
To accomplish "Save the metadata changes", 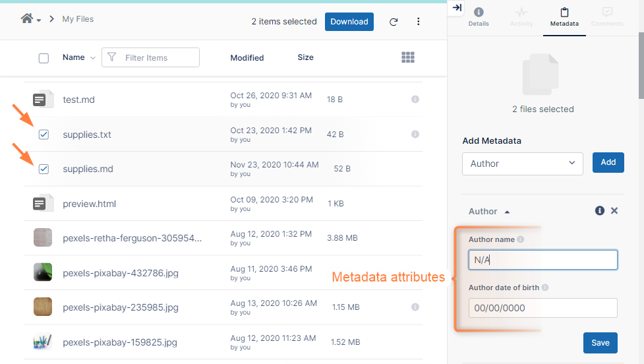I will tap(600, 343).
